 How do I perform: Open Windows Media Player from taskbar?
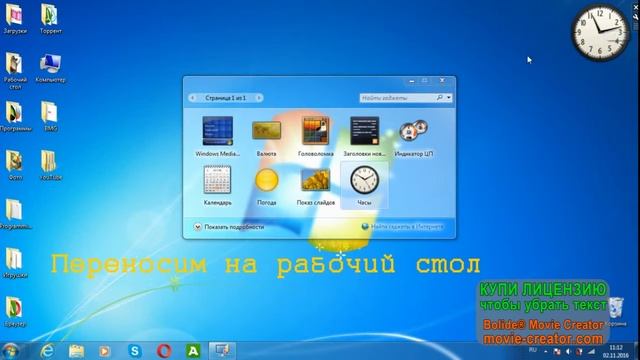pos(105,351)
